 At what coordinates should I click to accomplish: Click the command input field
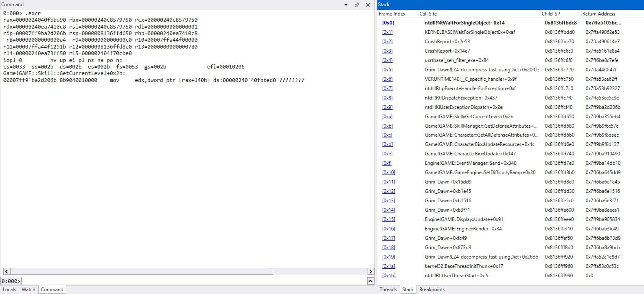tap(193, 281)
